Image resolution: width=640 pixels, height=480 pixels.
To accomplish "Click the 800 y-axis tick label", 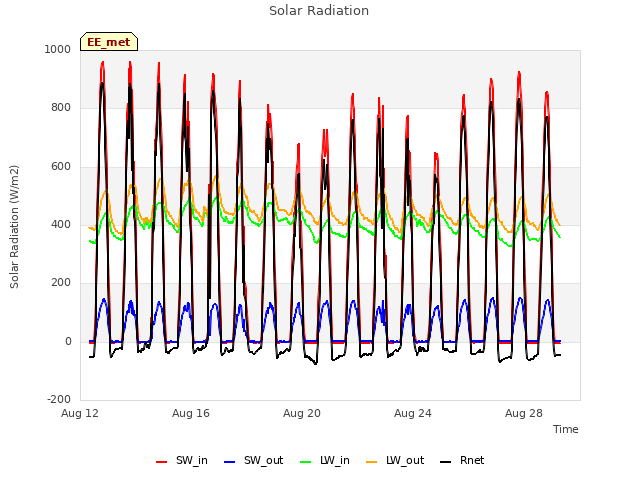I will 61,108.
